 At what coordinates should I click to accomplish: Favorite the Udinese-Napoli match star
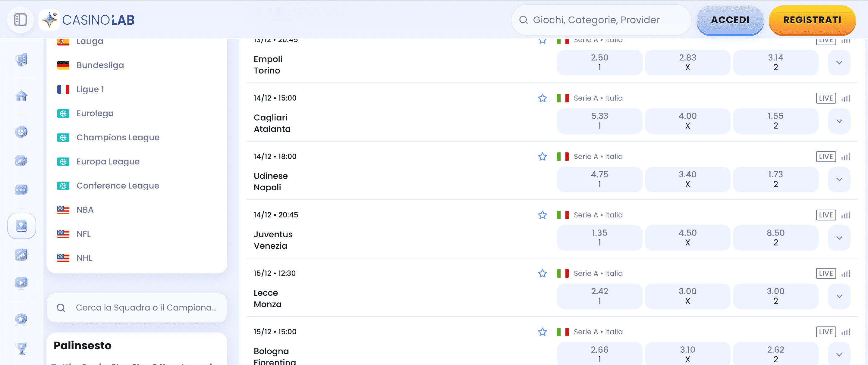click(542, 157)
